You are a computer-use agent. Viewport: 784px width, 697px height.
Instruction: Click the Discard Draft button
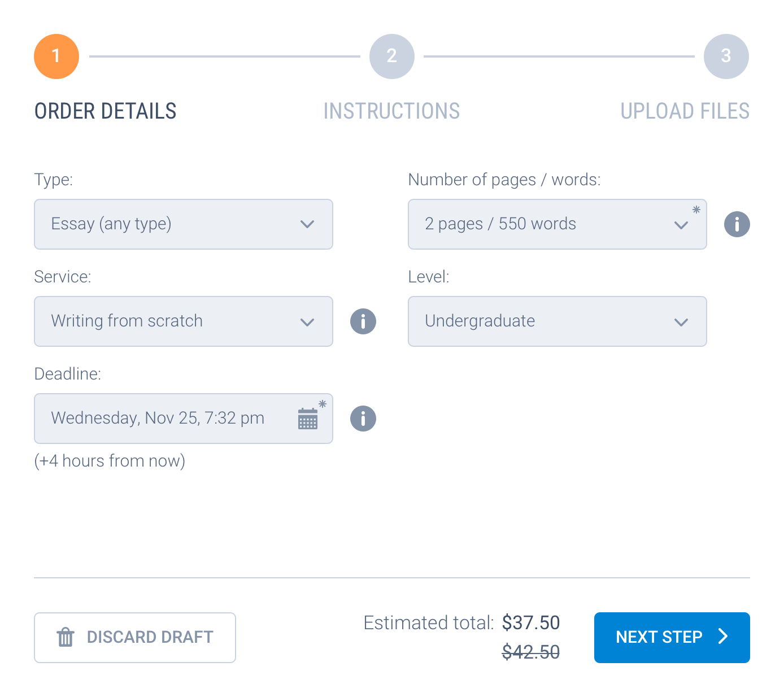(x=135, y=638)
